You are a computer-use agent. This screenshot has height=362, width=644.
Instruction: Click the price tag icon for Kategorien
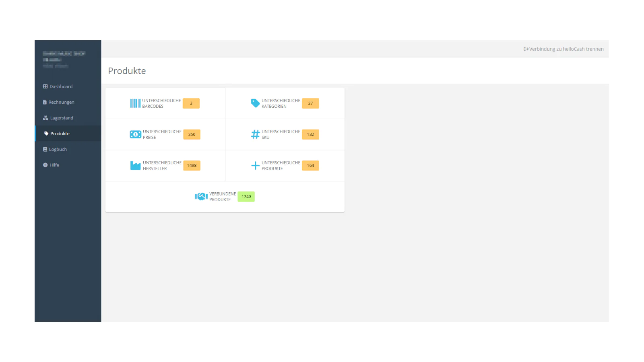(255, 103)
